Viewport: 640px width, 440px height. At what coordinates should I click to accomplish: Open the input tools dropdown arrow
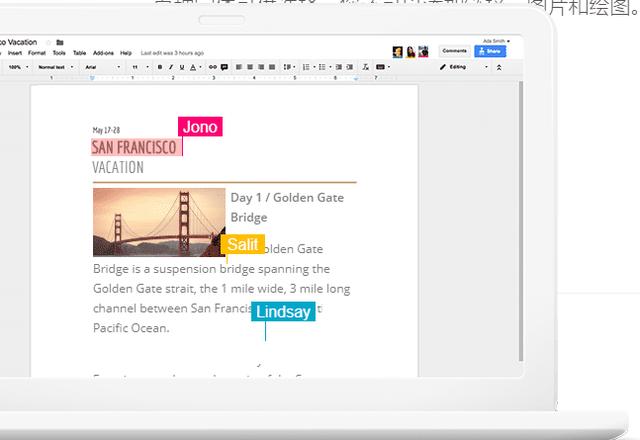point(389,67)
